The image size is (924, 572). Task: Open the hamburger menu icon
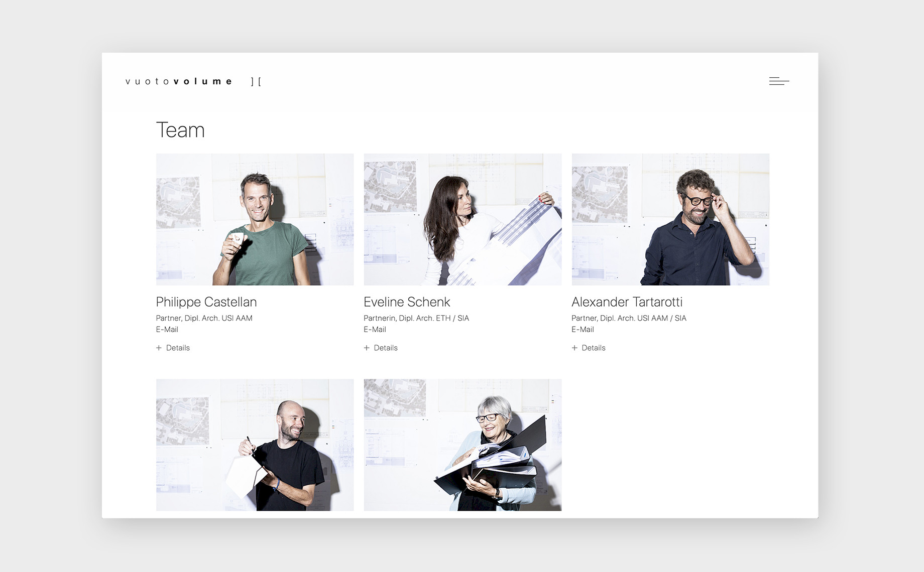pyautogui.click(x=779, y=81)
